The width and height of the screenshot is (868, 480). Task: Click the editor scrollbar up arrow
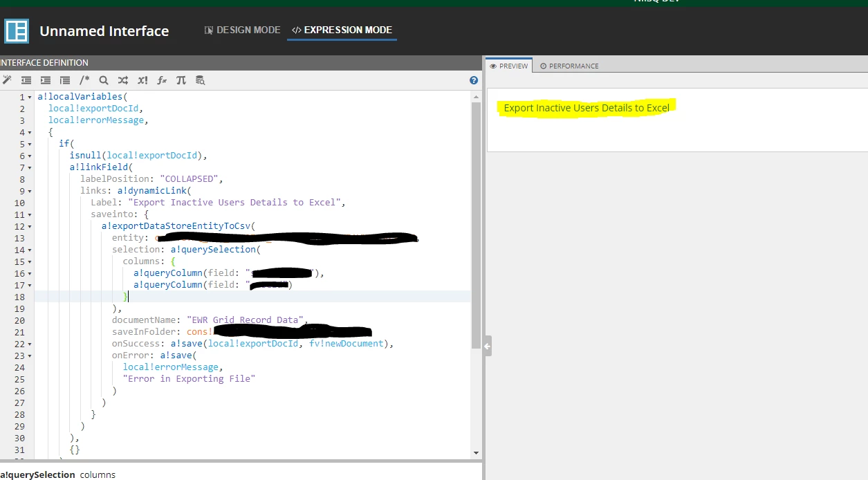pyautogui.click(x=476, y=96)
